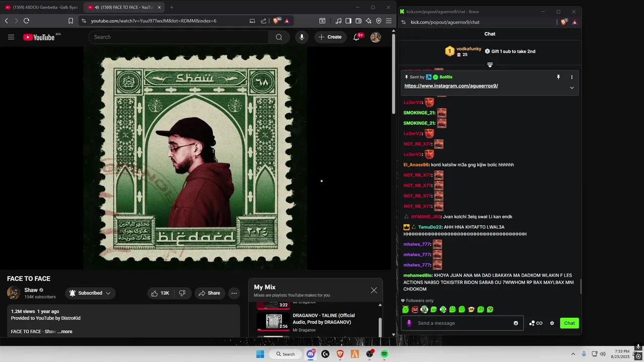Open the Shaw channel name link

(31, 290)
